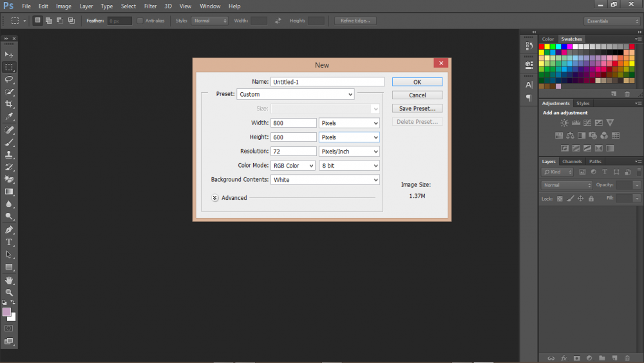Toggle Quick Mask mode icon
The width and height of the screenshot is (644, 363).
click(9, 328)
